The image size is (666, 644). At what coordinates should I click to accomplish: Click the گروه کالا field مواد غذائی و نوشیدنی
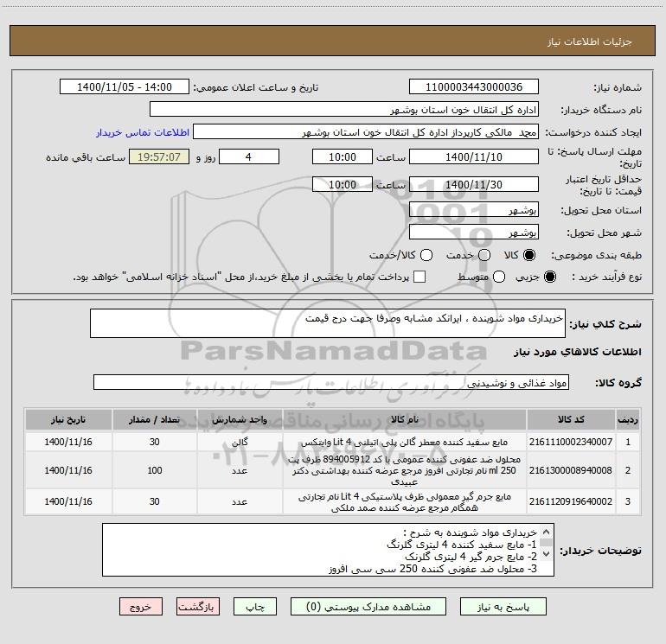(331, 382)
